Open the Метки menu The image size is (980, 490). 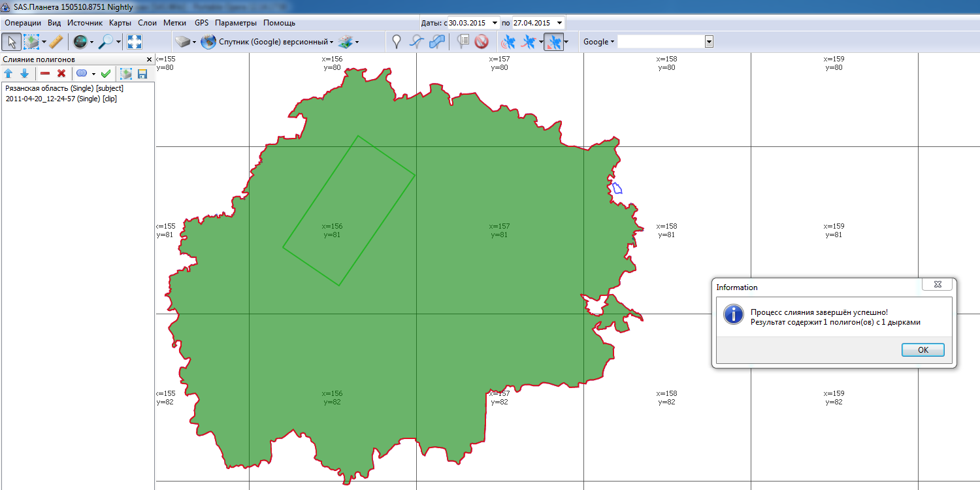pyautogui.click(x=174, y=23)
